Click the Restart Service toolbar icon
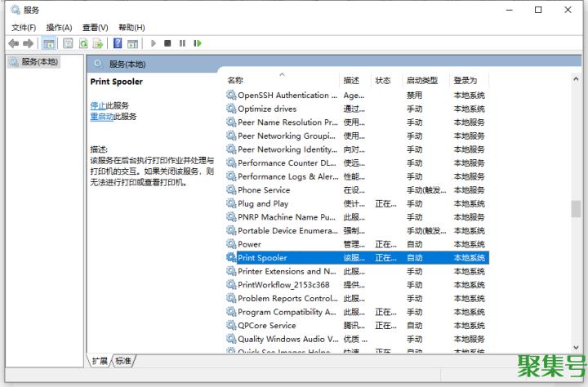The image size is (588, 387). pyautogui.click(x=198, y=43)
